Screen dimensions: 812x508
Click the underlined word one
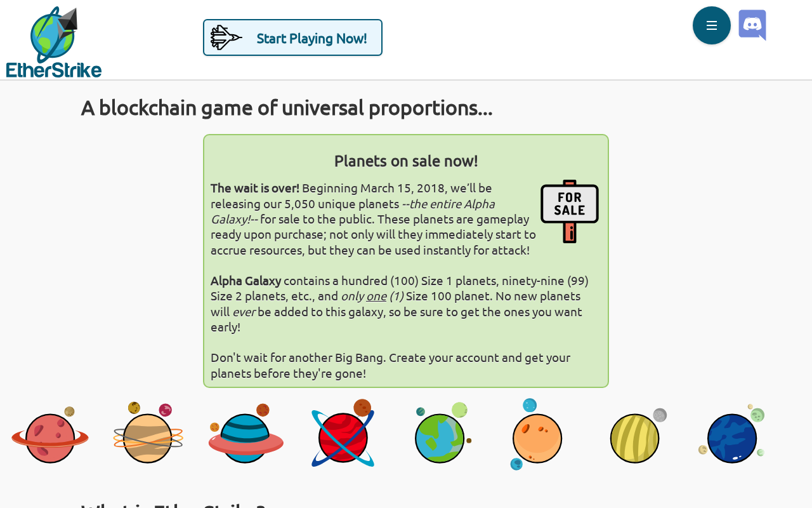[376, 296]
